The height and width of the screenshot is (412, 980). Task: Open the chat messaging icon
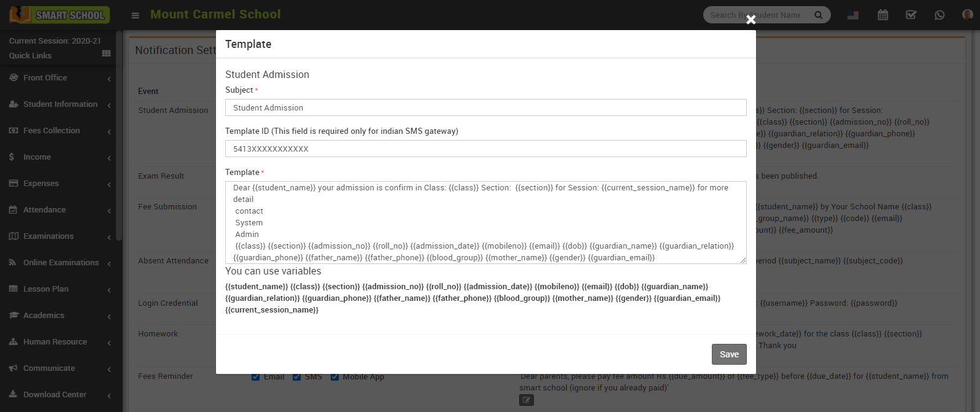click(939, 14)
